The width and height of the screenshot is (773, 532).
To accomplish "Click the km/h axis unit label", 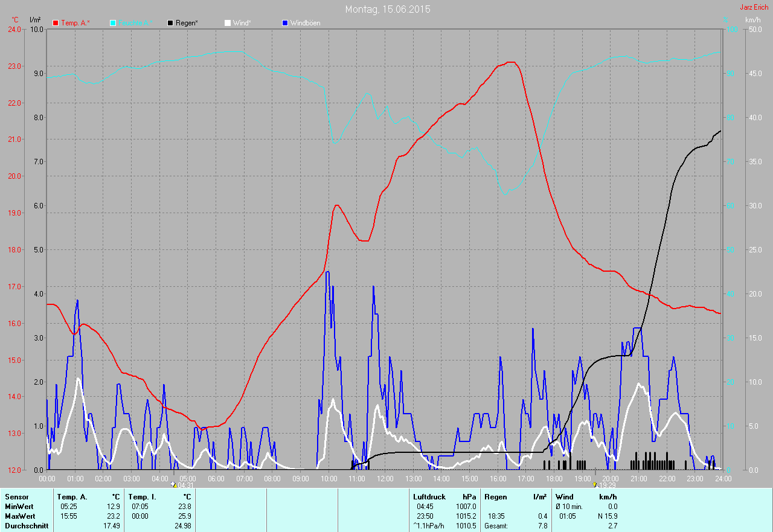I will [752, 20].
